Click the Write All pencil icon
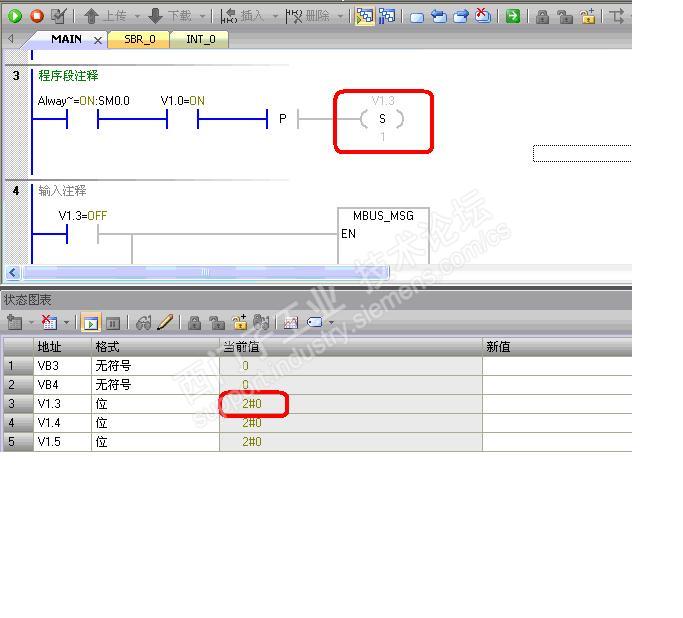The image size is (683, 618). pos(165,323)
